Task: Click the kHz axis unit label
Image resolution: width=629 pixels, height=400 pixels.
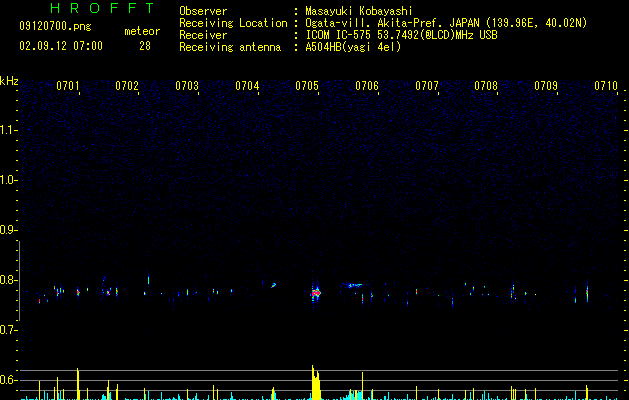Action: pyautogui.click(x=9, y=81)
